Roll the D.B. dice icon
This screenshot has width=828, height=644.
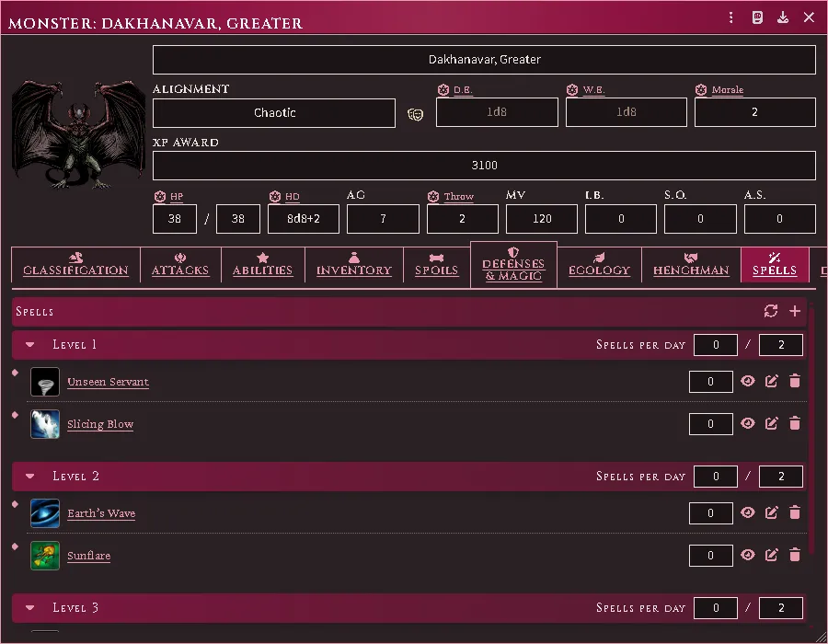[x=443, y=90]
